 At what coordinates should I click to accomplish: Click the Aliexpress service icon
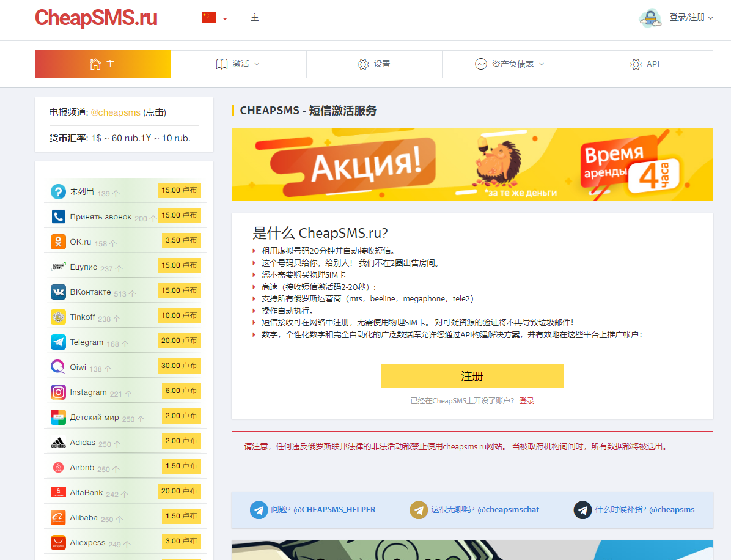pyautogui.click(x=58, y=543)
